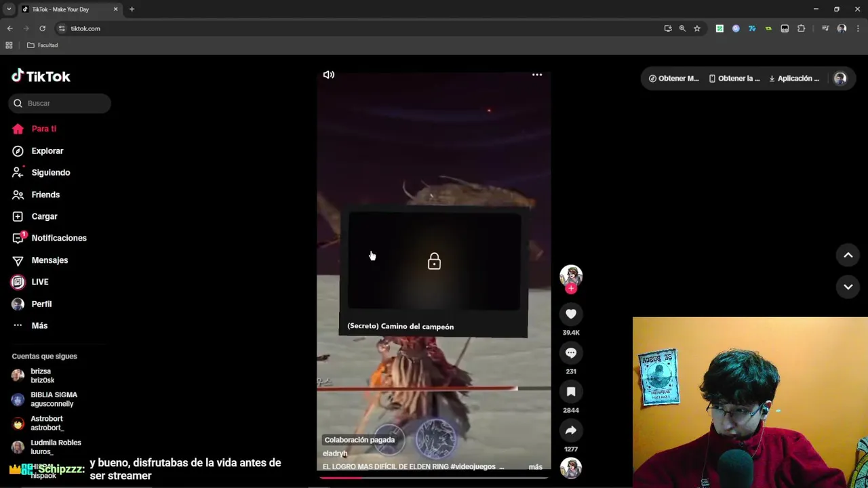
Task: Open the blue 7TV extension icon
Action: tap(752, 28)
